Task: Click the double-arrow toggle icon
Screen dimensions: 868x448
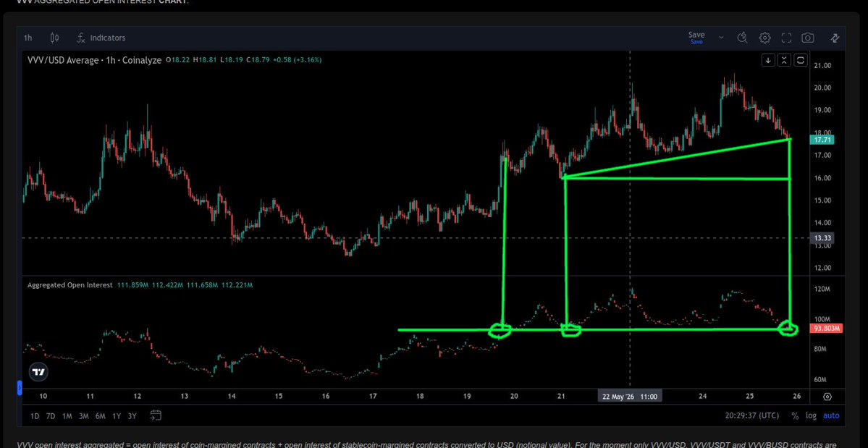Action: point(835,38)
